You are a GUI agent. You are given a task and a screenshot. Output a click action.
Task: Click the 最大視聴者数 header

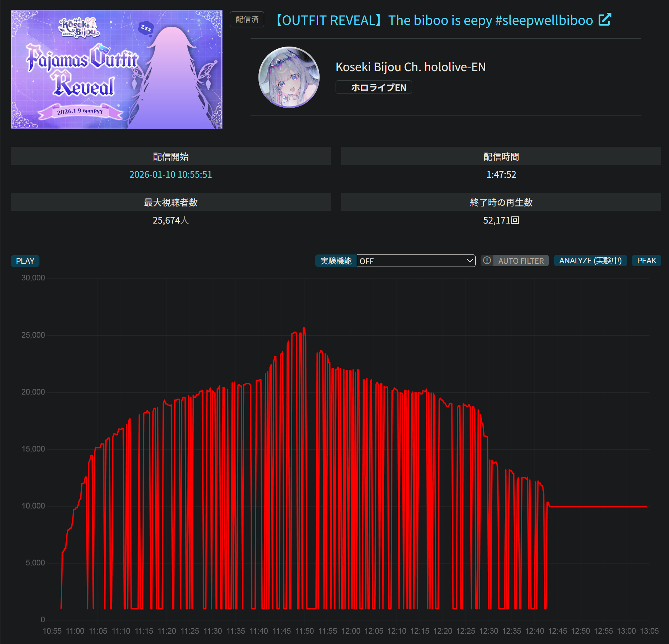tap(171, 202)
